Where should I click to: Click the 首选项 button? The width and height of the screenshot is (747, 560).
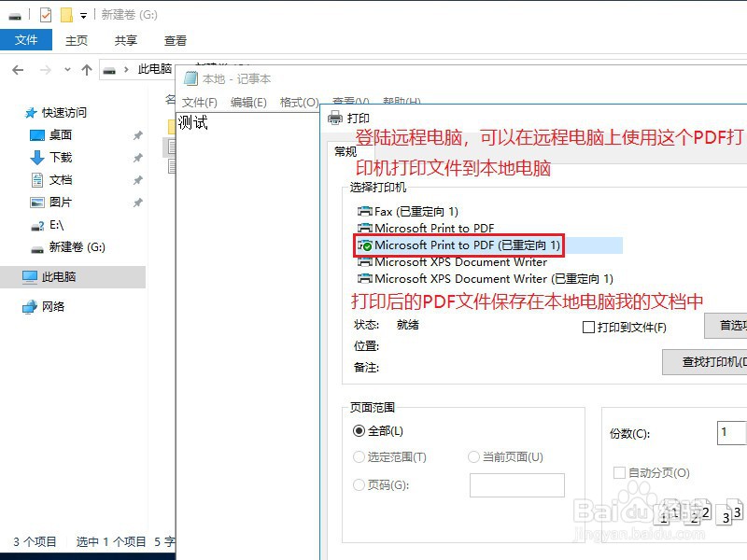pos(726,326)
